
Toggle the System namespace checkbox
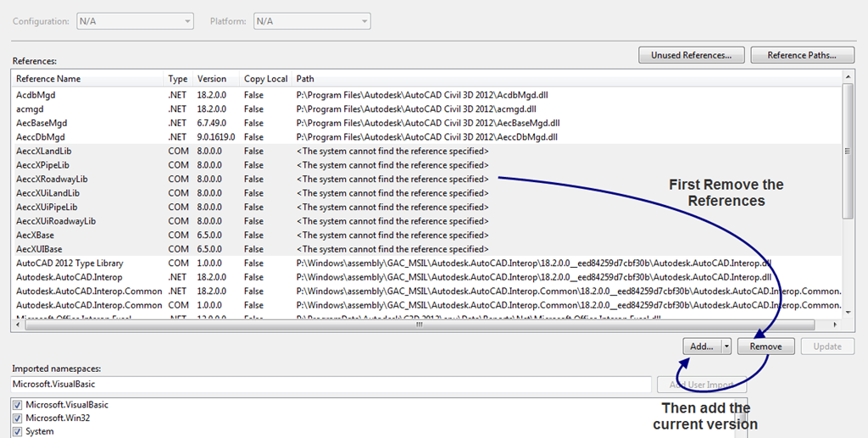(17, 431)
